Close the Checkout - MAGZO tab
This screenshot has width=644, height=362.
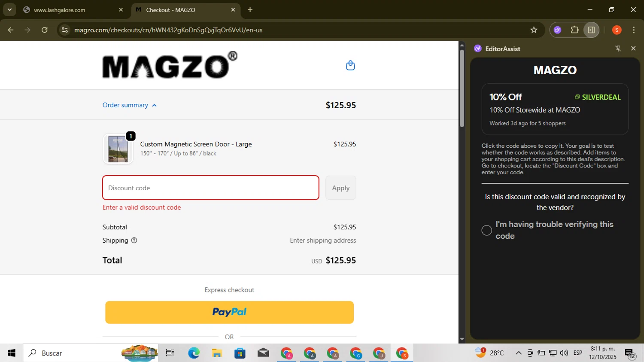click(233, 10)
